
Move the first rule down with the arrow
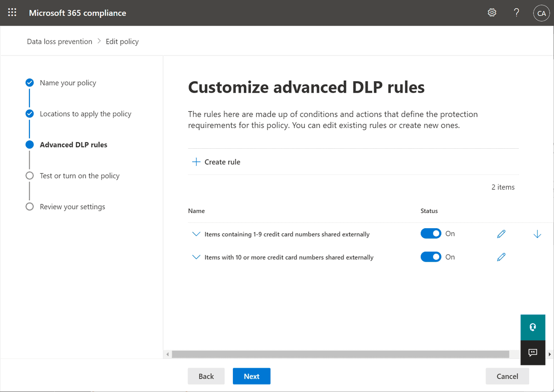tap(537, 234)
